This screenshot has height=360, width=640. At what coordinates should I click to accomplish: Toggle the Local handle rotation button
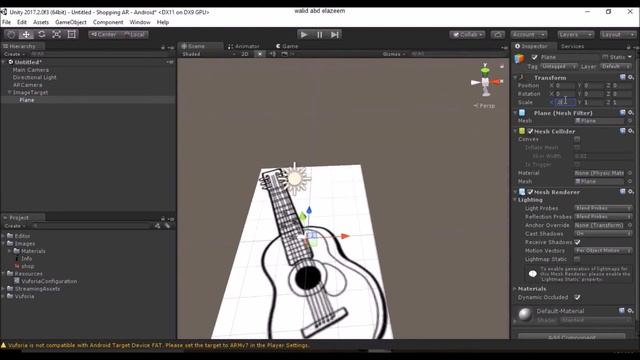(x=134, y=35)
